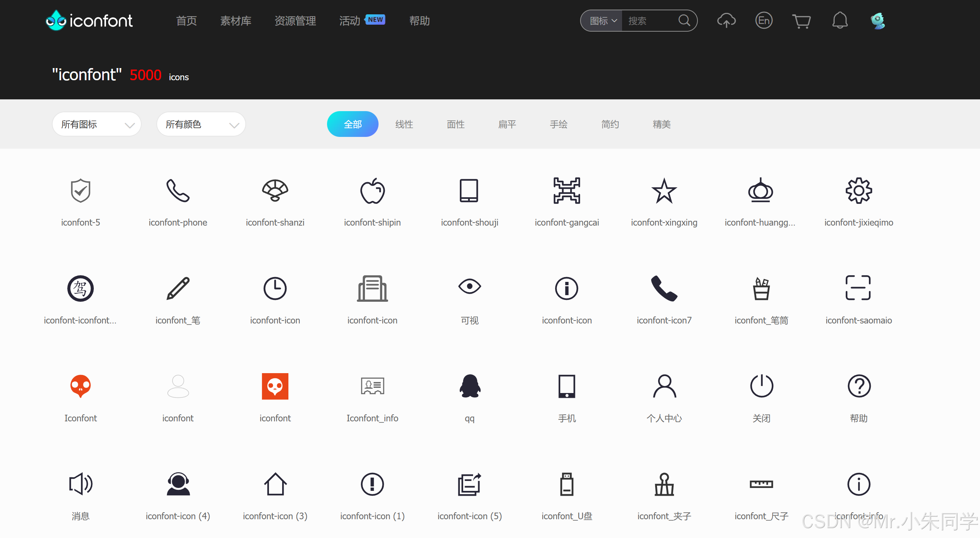Open the 图标 search type dropdown
Viewport: 980px width, 538px height.
603,21
